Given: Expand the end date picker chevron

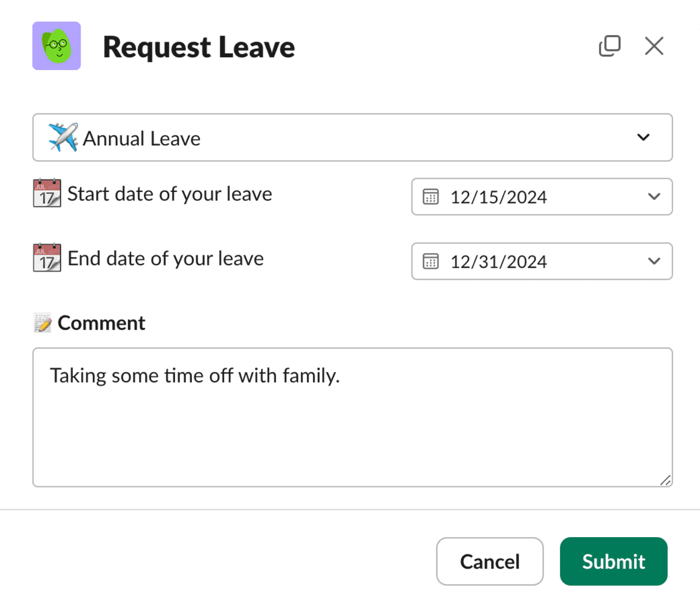Looking at the screenshot, I should pos(653,261).
